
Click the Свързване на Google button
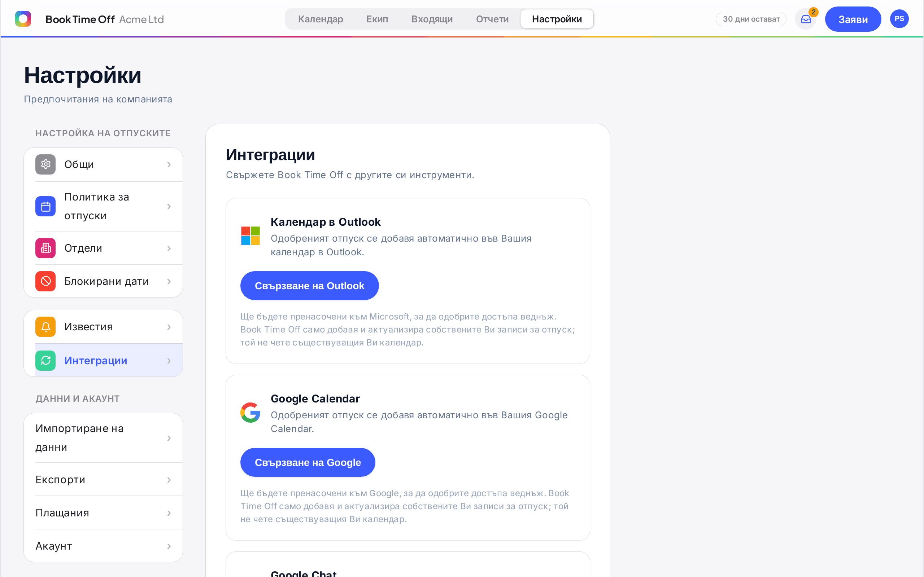pyautogui.click(x=308, y=463)
